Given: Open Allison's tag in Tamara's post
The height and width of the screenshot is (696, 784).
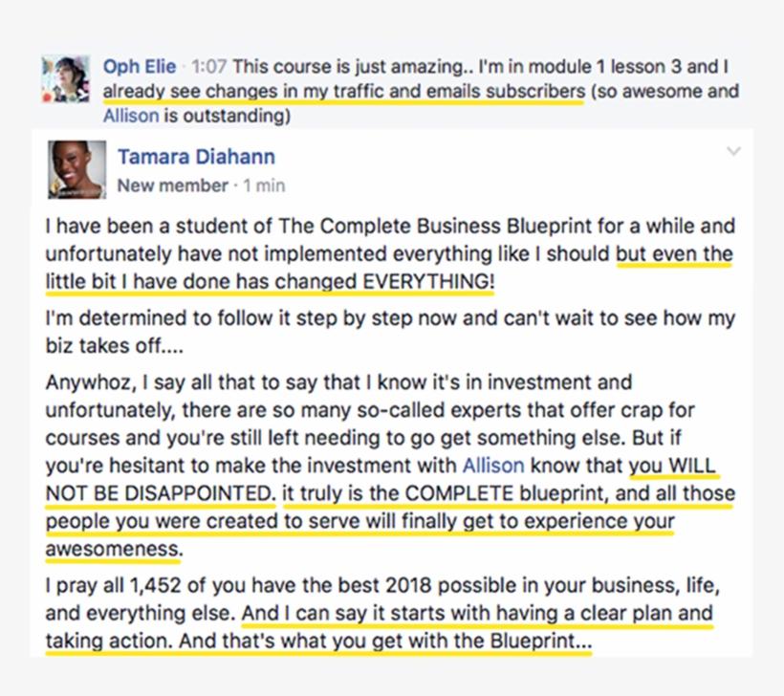Looking at the screenshot, I should [493, 466].
